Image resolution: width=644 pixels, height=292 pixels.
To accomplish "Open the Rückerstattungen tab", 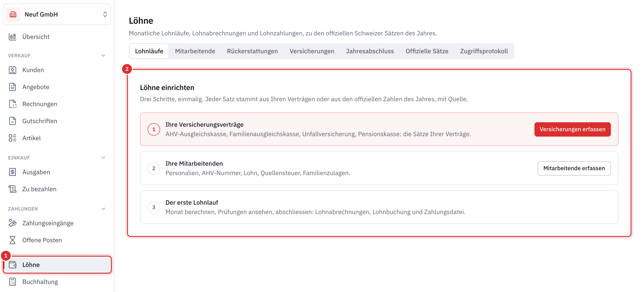I will (252, 51).
